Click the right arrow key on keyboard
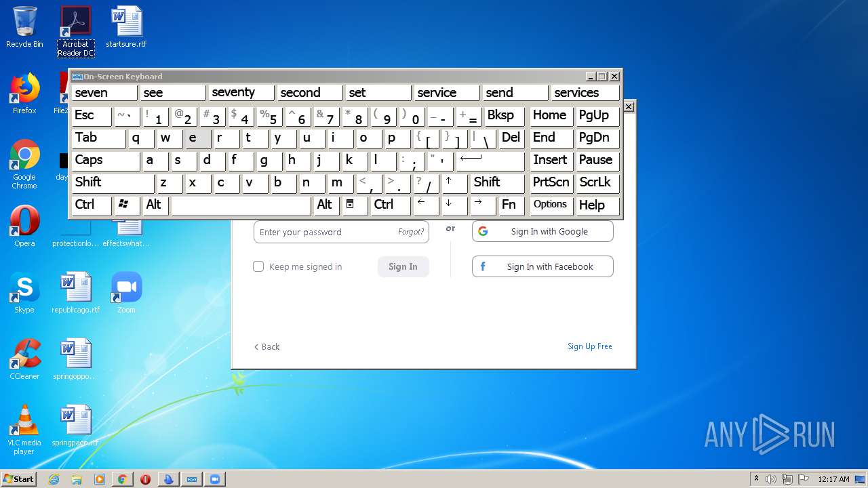 [x=483, y=205]
